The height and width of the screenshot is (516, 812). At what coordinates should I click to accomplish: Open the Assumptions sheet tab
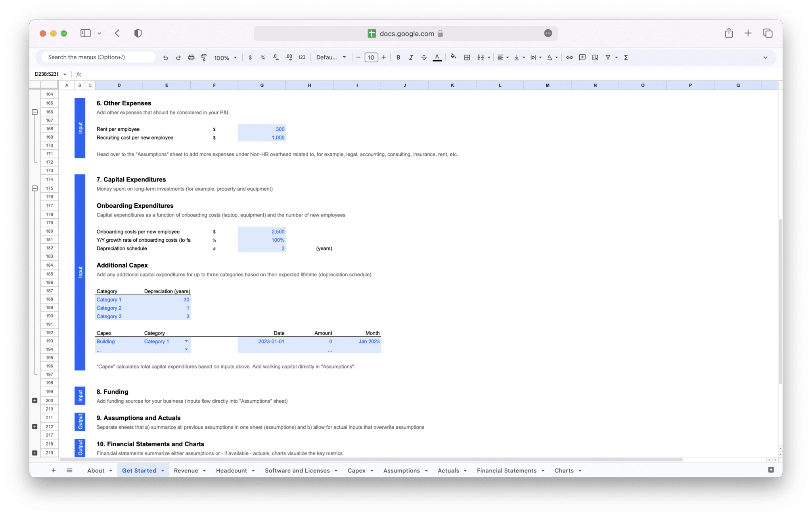point(402,470)
